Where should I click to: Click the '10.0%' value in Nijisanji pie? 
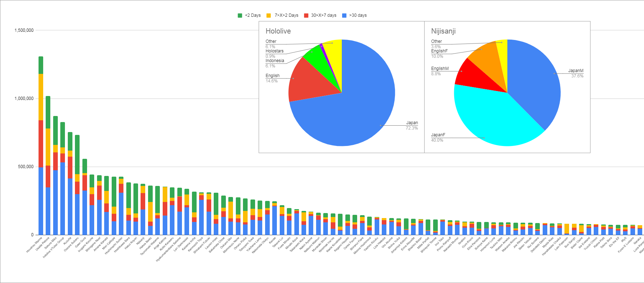tap(437, 56)
